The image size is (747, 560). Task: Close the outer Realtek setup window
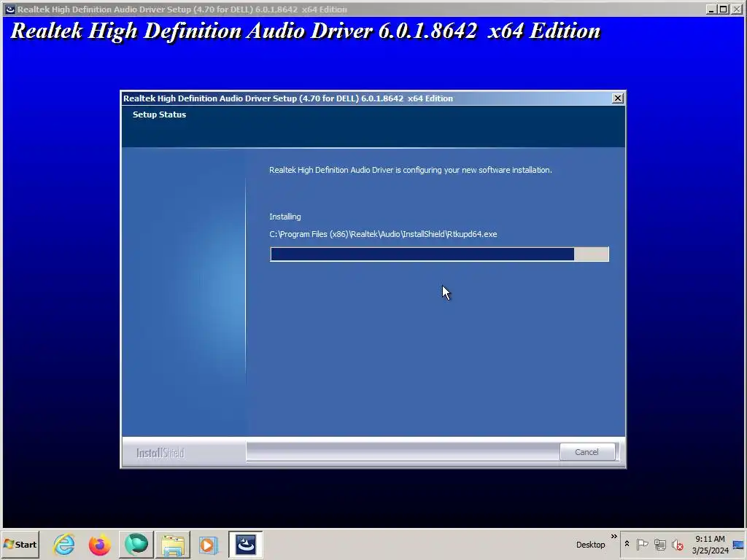[737, 9]
